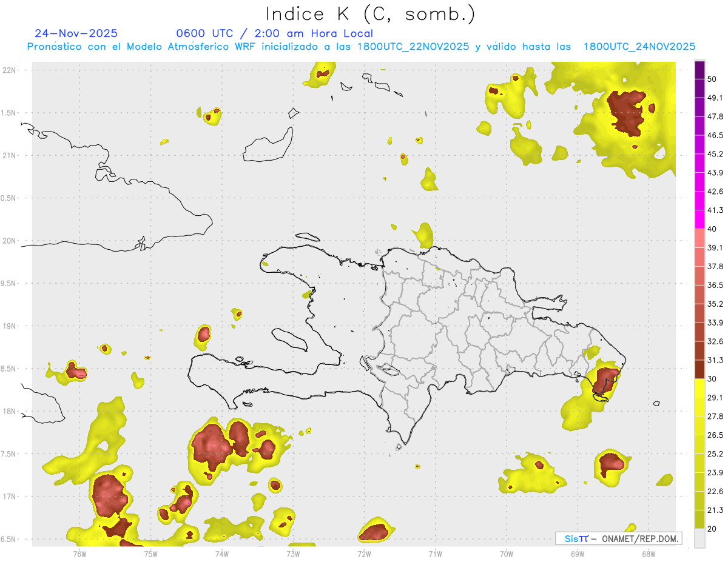Click the date '24-Nov-2025'
This screenshot has width=728, height=562.
click(76, 33)
